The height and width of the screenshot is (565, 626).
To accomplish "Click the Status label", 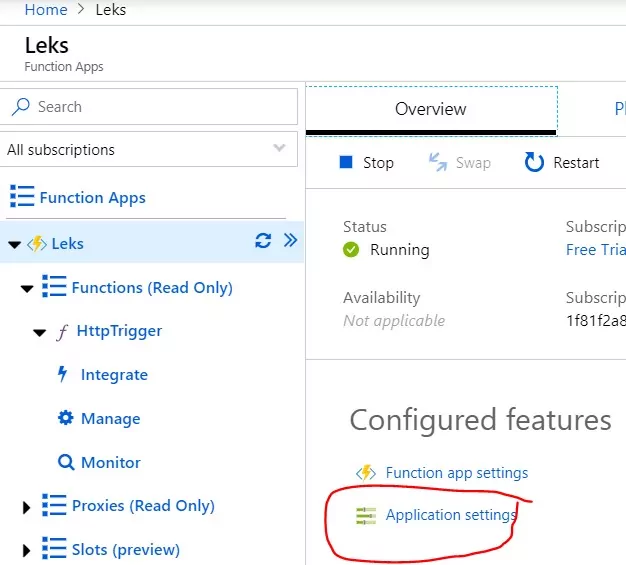I will pos(365,227).
